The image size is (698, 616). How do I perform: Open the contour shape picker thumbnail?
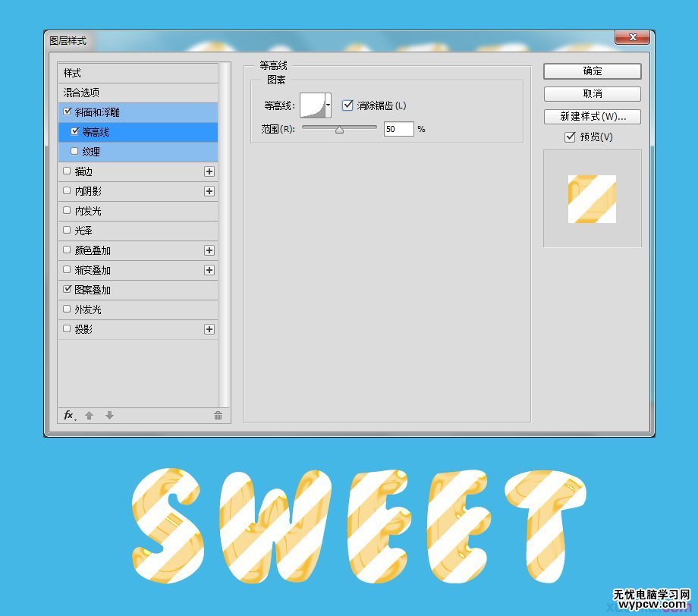(314, 105)
